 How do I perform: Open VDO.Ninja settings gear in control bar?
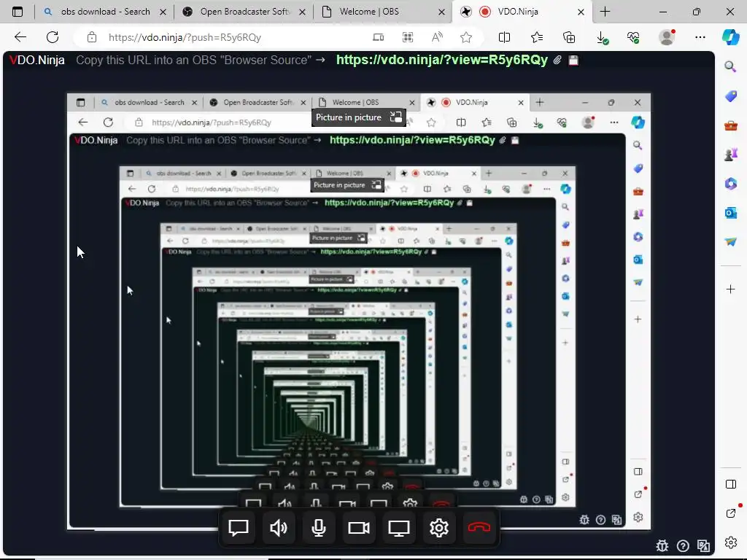438,528
